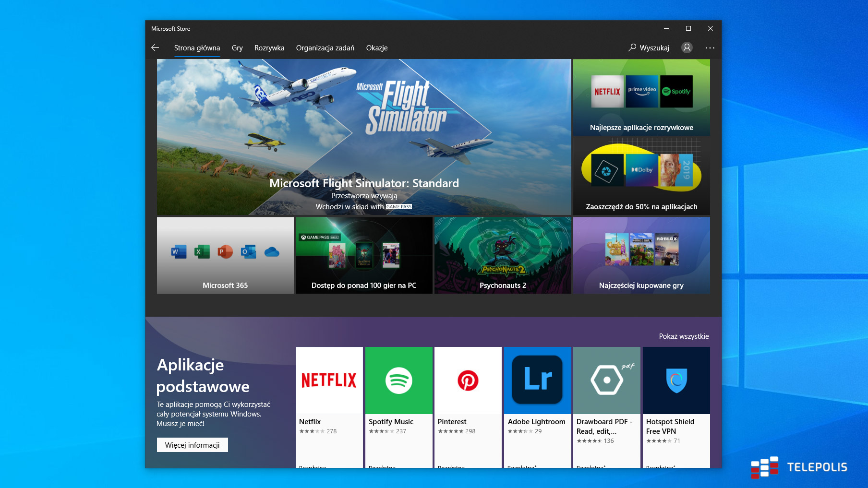
Task: Open the Organizacja zadań tab
Action: (325, 48)
